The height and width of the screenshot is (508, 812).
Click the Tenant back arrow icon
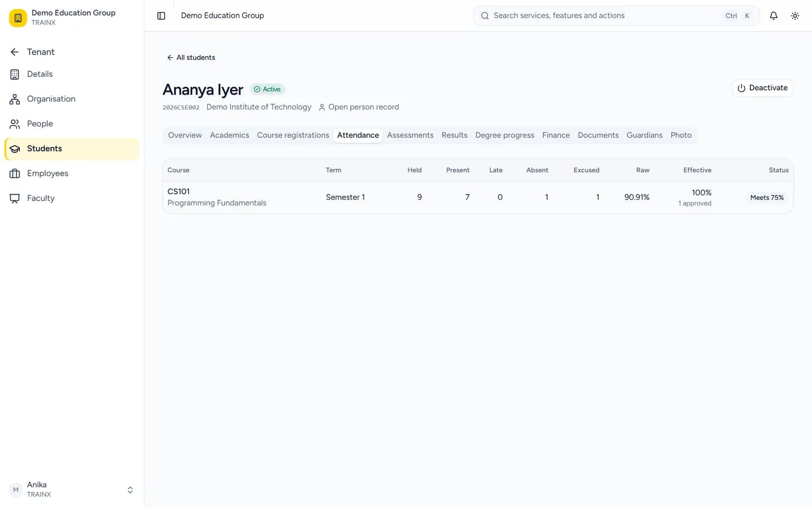(15, 52)
